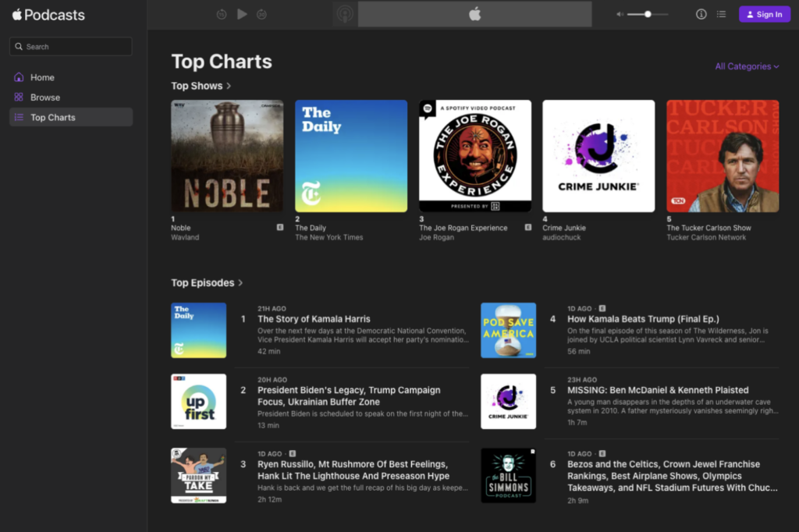Expand Top Shows section chevron
799x532 pixels.
pyautogui.click(x=229, y=86)
